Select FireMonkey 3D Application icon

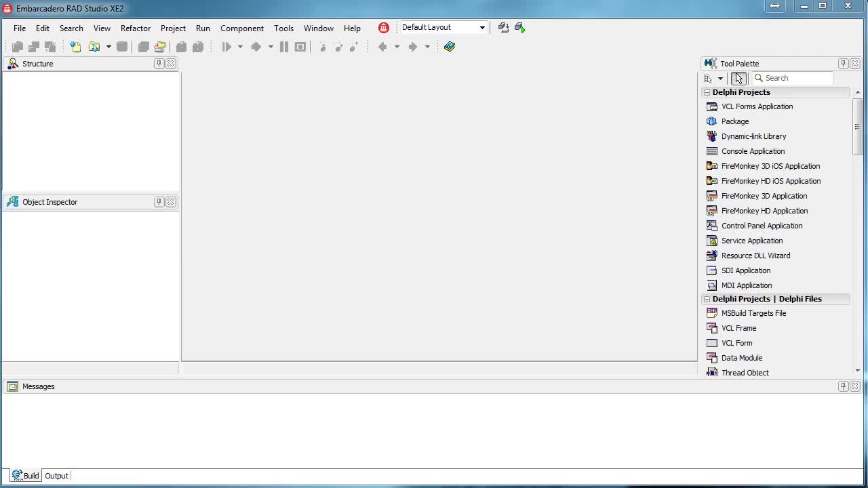[x=711, y=196]
